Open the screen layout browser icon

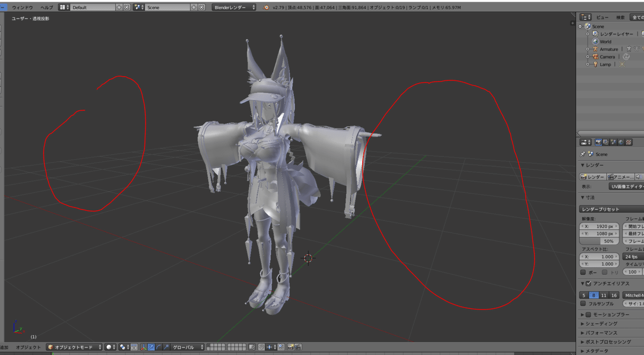pyautogui.click(x=64, y=8)
